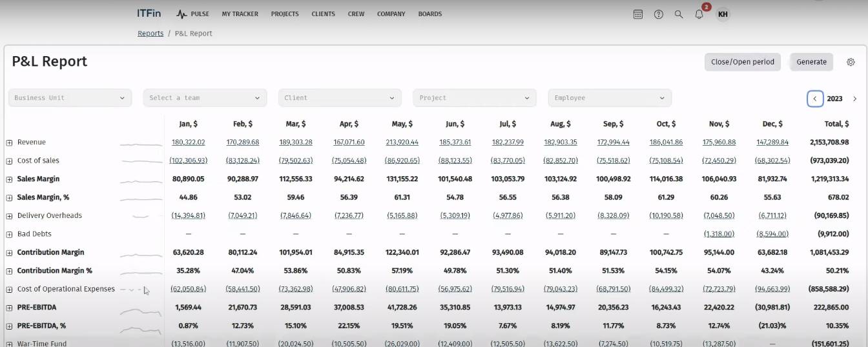This screenshot has height=347, width=868.
Task: Open the Company menu item
Action: (391, 14)
